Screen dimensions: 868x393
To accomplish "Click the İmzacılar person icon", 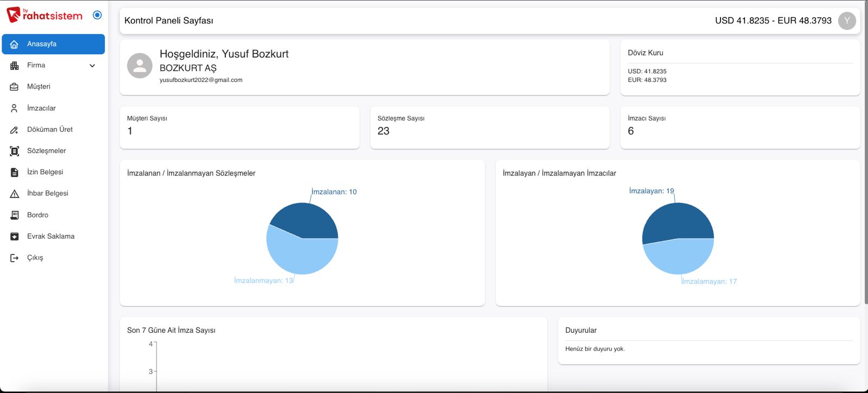I will [15, 108].
